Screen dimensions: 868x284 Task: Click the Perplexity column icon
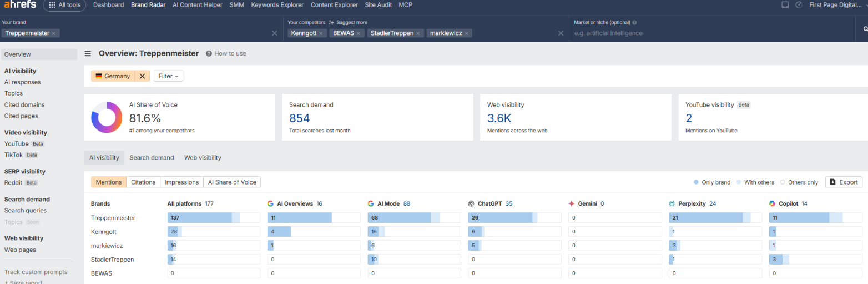[x=672, y=203]
